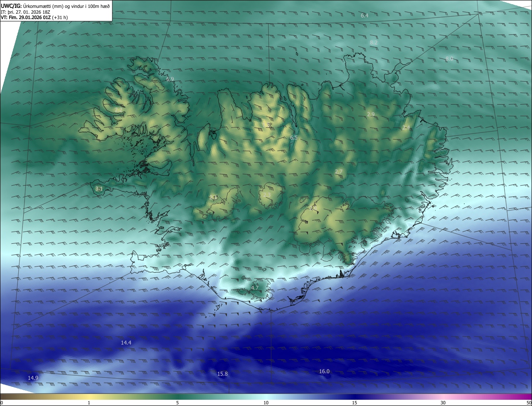This screenshot has height=406, width=532.
Task: Click the 0 tick on the color scale
Action: pyautogui.click(x=2, y=403)
